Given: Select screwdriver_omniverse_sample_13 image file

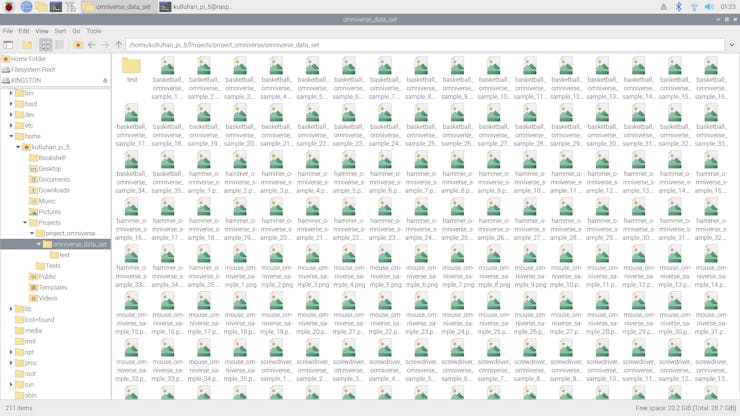Looking at the screenshot, I should point(711,360).
